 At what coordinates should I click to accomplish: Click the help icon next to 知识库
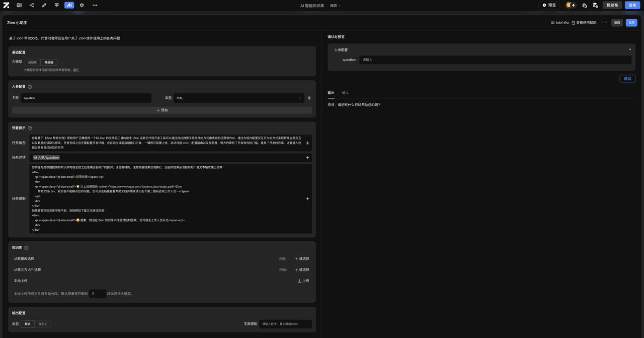26,248
